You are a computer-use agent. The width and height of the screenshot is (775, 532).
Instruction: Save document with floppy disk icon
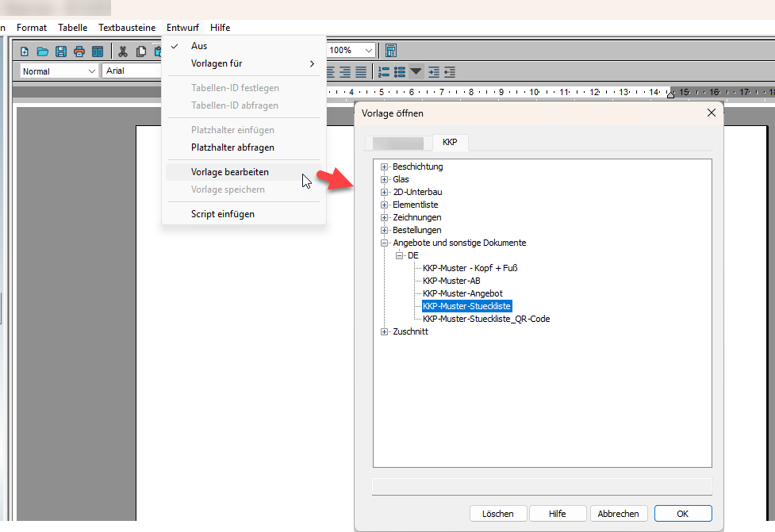pyautogui.click(x=61, y=52)
